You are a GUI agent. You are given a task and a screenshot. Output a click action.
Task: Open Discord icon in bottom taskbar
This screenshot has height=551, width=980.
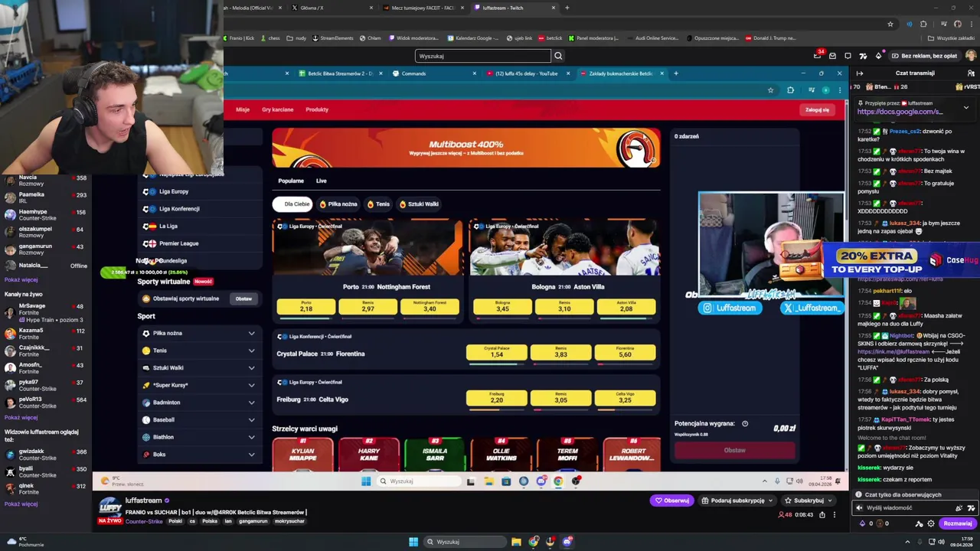click(567, 542)
